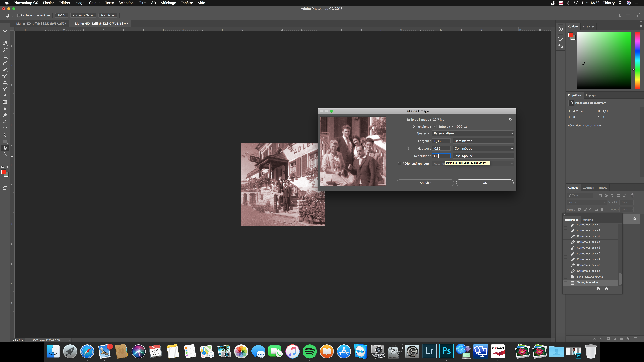The image size is (644, 362).
Task: Toggle Défilement des fenêtres checkbox
Action: coord(18,15)
